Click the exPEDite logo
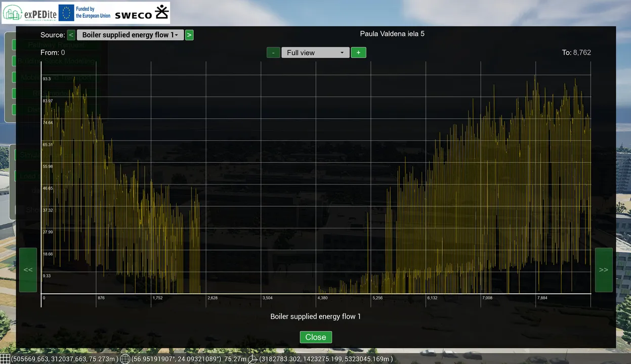Image resolution: width=631 pixels, height=364 pixels. (x=29, y=13)
